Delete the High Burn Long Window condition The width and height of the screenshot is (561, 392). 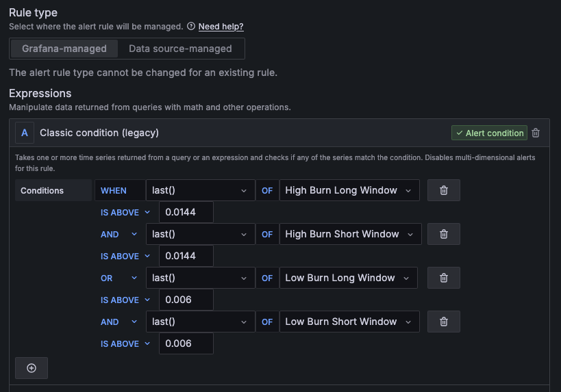click(x=443, y=191)
